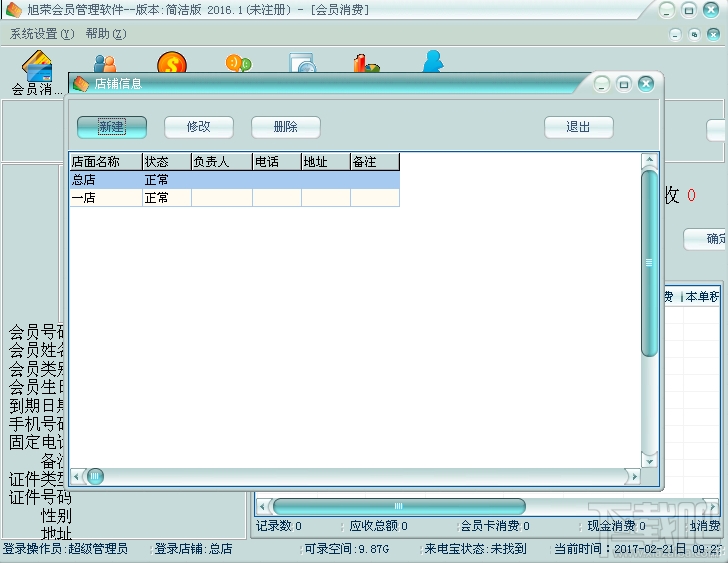The width and height of the screenshot is (728, 563).
Task: Click the 会员卡消费 0 summary text
Action: pyautogui.click(x=495, y=526)
